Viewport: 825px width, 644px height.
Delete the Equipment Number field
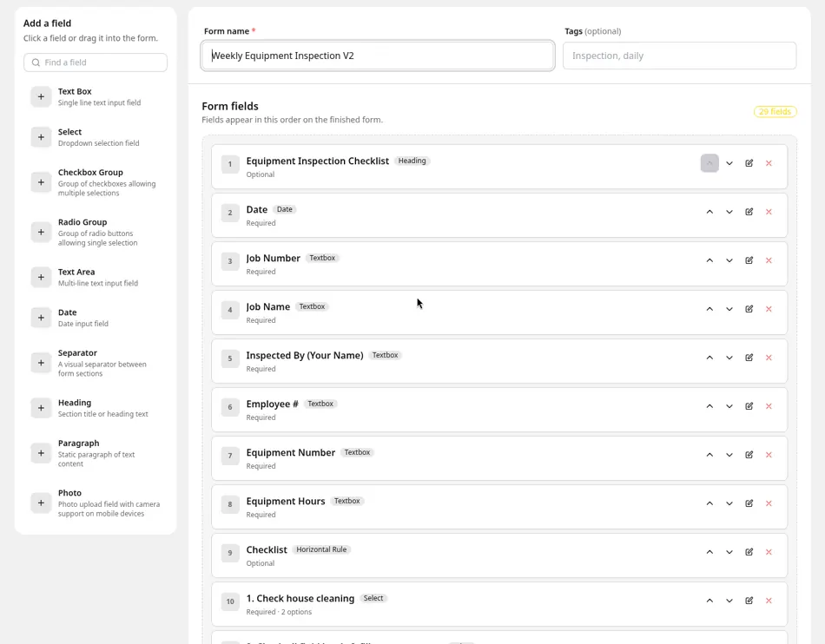769,455
